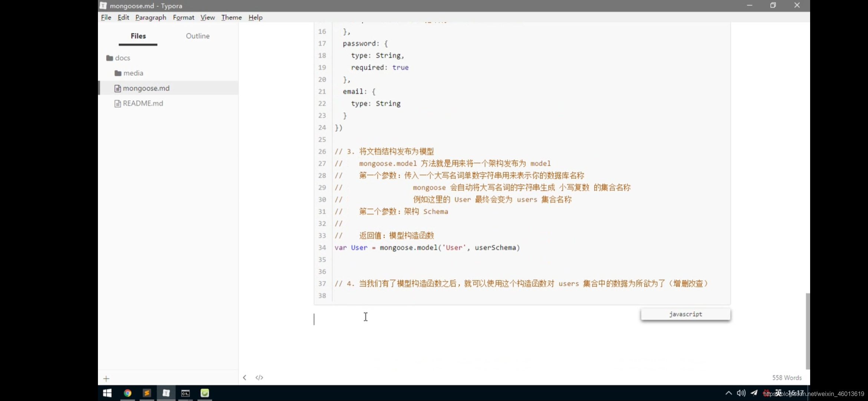Click the vertical scrollbar thumb
Viewport: 868px width, 401px height.
pyautogui.click(x=808, y=330)
